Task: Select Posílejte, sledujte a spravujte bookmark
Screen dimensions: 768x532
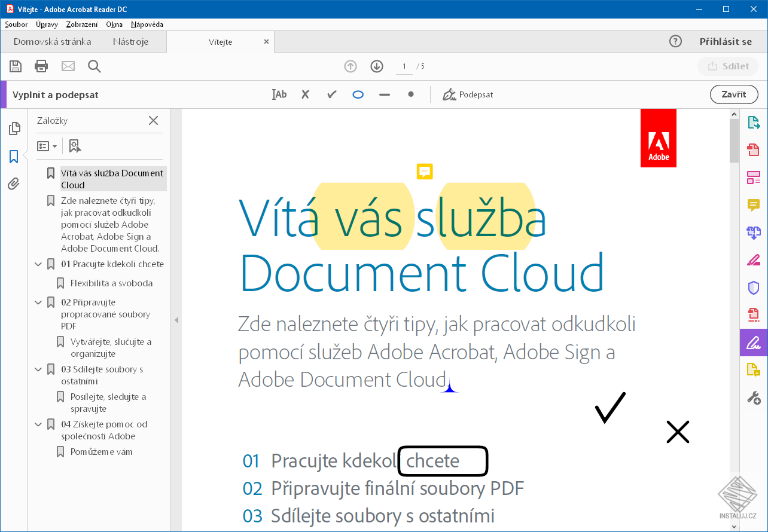Action: pos(108,403)
